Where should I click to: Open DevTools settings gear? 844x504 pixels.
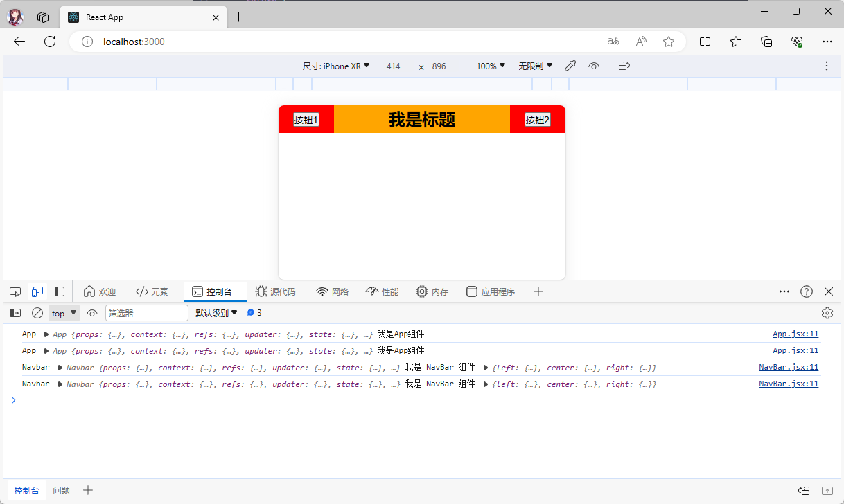pyautogui.click(x=827, y=313)
